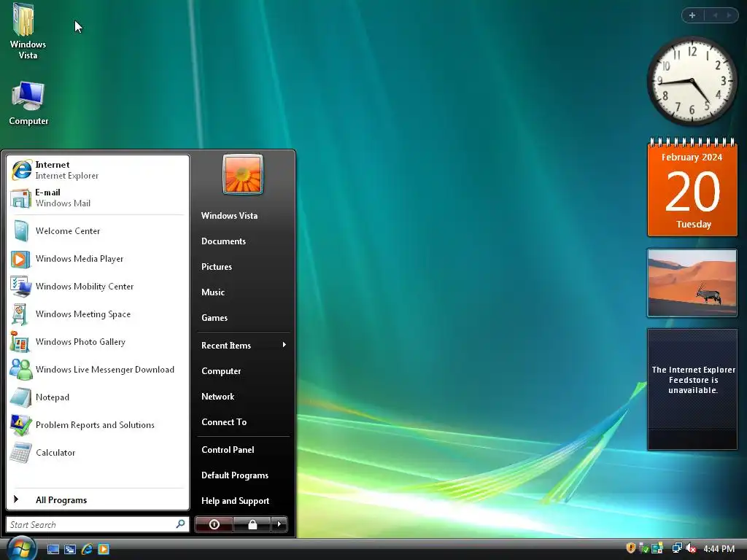Expand All Programs list
This screenshot has height=560, width=747.
point(98,499)
